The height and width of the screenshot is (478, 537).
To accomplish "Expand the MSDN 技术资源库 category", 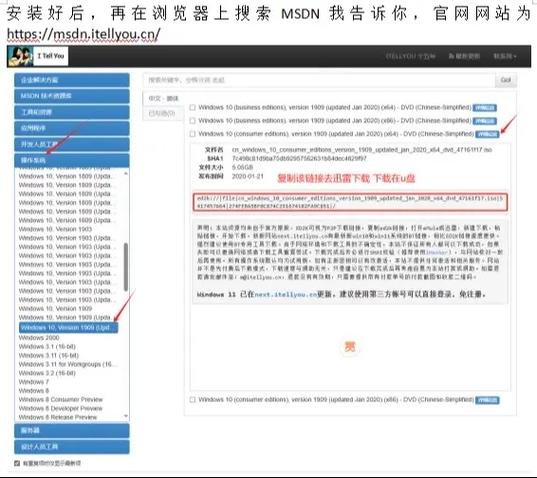I will [x=72, y=96].
